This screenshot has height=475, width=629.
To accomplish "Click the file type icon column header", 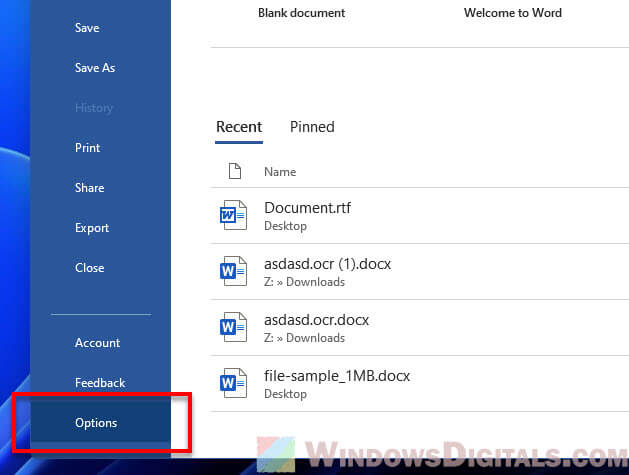I will tap(235, 171).
